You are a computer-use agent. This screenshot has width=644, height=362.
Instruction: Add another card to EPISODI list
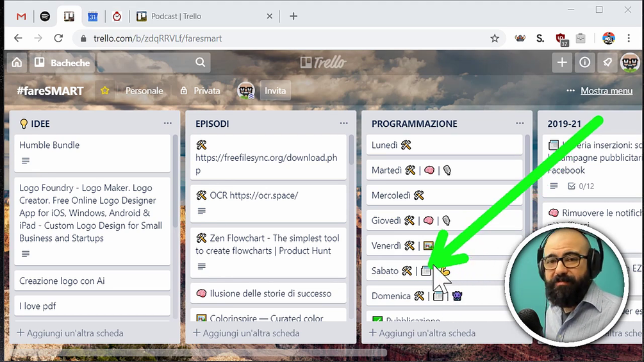tap(246, 333)
